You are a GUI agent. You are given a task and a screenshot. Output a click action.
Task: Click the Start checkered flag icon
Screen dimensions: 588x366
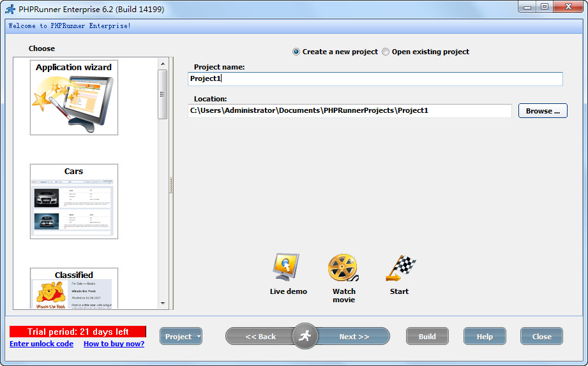click(x=400, y=268)
